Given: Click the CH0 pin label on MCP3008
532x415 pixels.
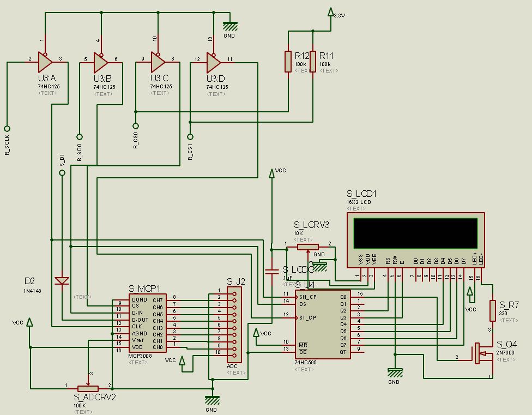Looking at the screenshot, I should (158, 347).
